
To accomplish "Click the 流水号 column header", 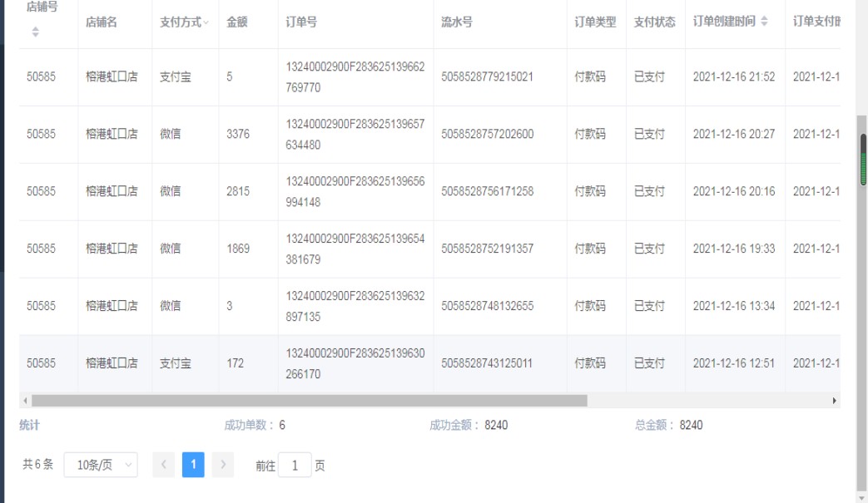I will tap(457, 22).
